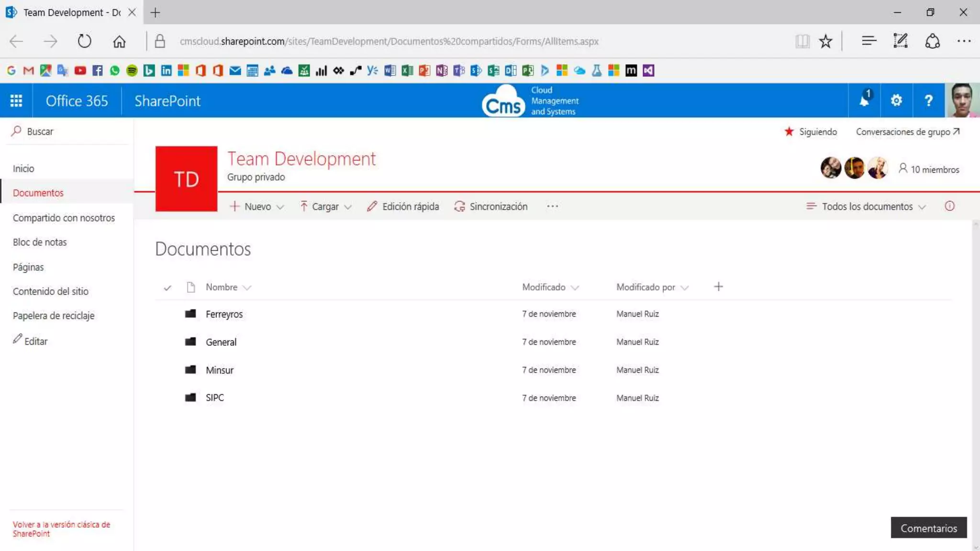Screen dimensions: 980x551
Task: Open more toolbar options ellipsis
Action: (x=552, y=206)
